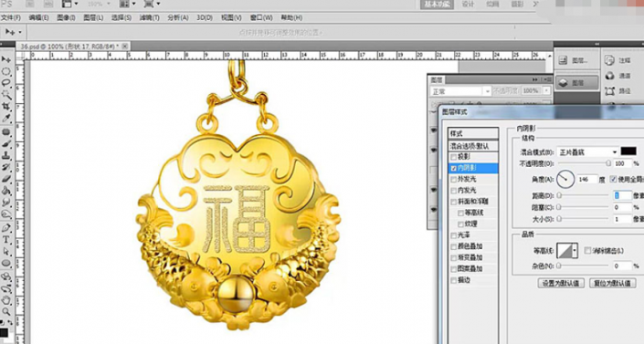Toggle the 消除锯齿 anti-alias checkbox
644x344 pixels.
click(587, 250)
